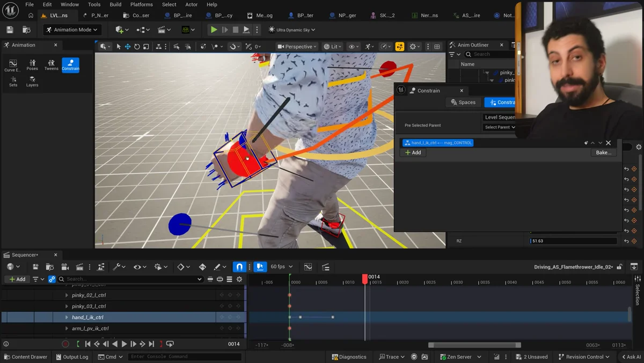This screenshot has height=363, width=644.
Task: Click the sequencer Play forward button
Action: coord(124,344)
